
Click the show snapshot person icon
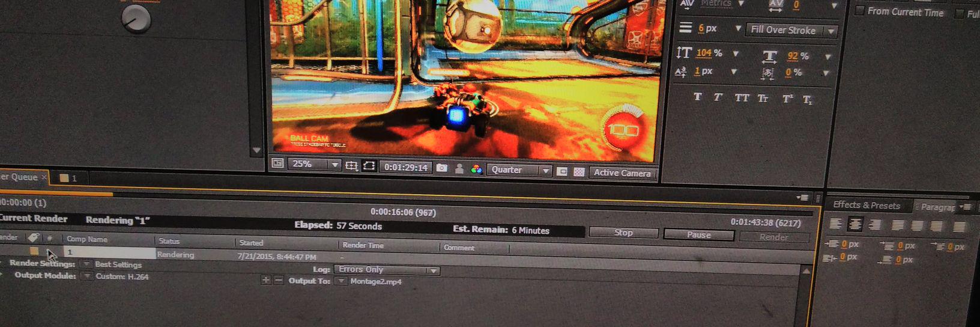[x=459, y=169]
